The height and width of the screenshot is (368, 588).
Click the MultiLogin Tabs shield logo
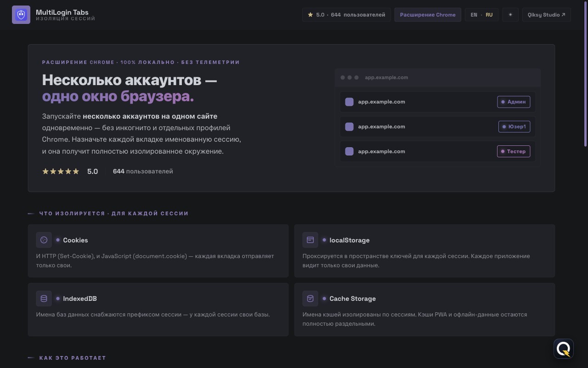tap(21, 15)
